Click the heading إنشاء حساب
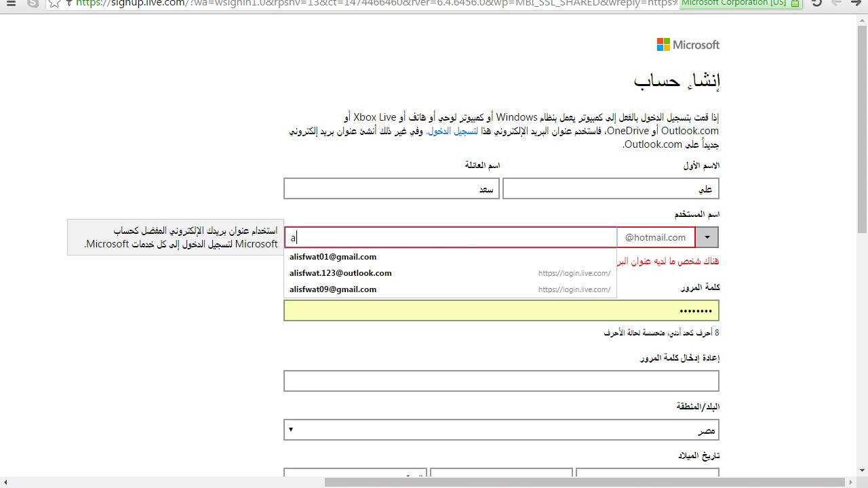The height and width of the screenshot is (488, 868). click(x=677, y=81)
